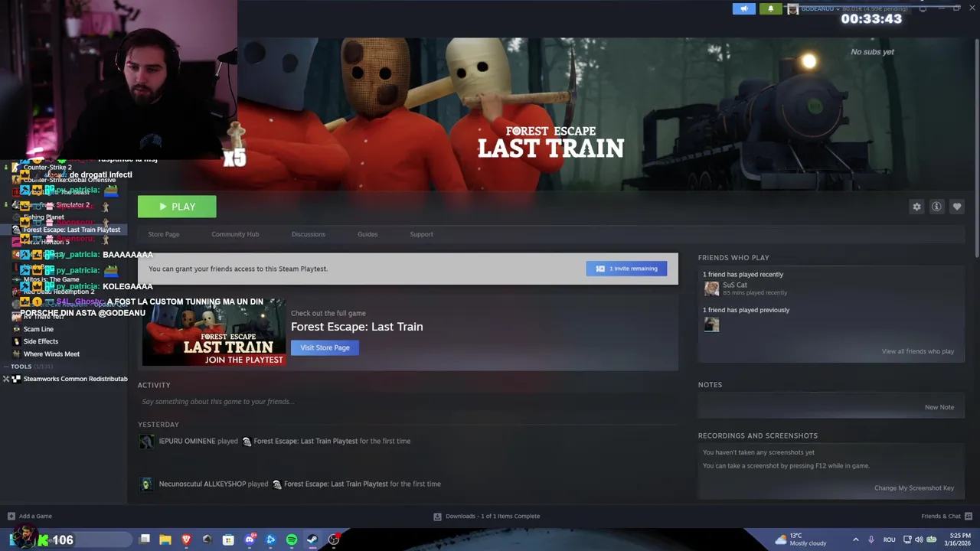Click the 1 invite remaining button
The width and height of the screenshot is (980, 551).
[626, 269]
